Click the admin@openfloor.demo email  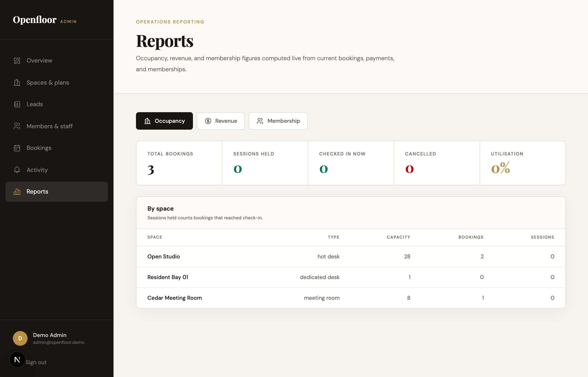(x=59, y=342)
